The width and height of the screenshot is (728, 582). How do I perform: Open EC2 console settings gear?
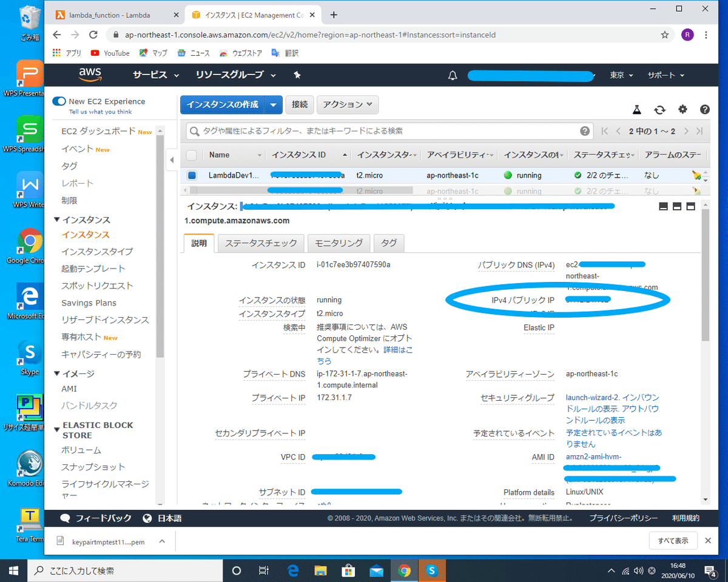click(682, 109)
